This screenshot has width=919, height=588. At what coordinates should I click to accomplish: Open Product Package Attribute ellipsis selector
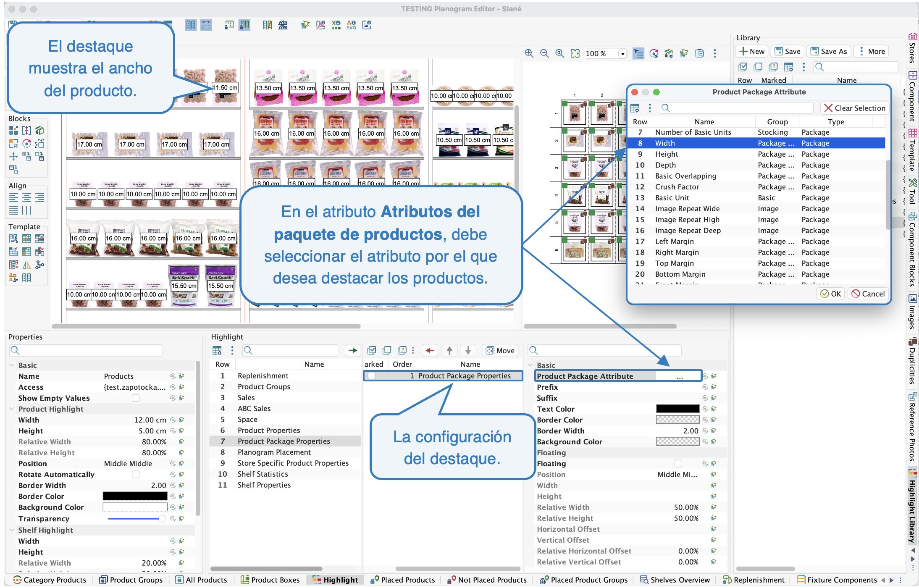pos(680,376)
